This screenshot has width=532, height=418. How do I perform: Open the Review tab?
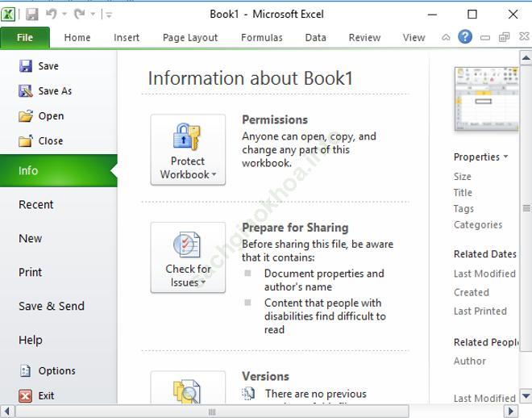point(364,38)
